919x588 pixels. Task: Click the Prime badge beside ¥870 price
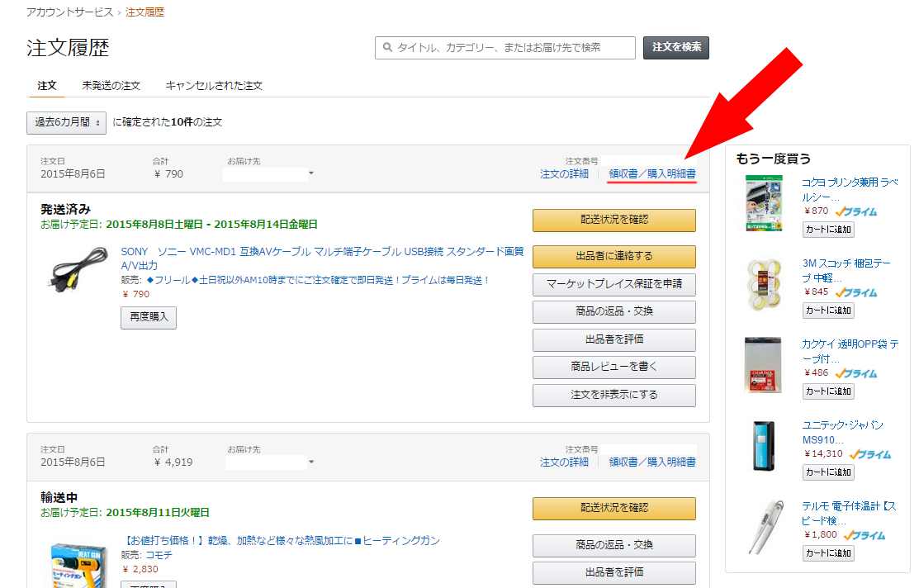pos(856,211)
